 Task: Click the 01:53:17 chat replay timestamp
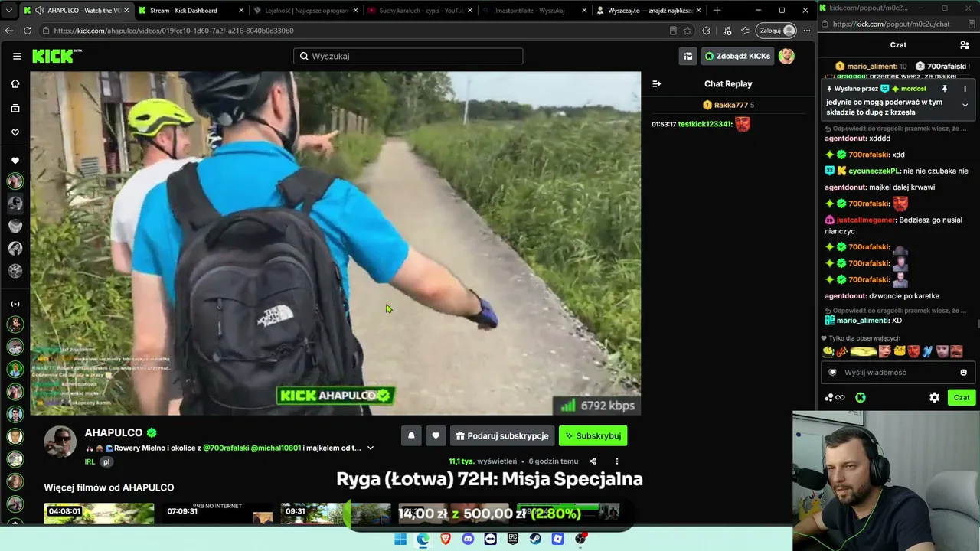pyautogui.click(x=664, y=124)
